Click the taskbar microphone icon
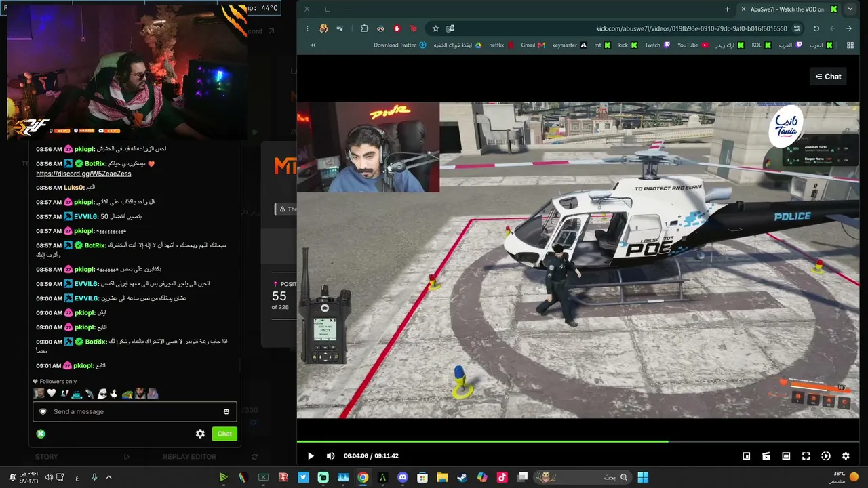Viewport: 868px width, 488px height. point(94,477)
